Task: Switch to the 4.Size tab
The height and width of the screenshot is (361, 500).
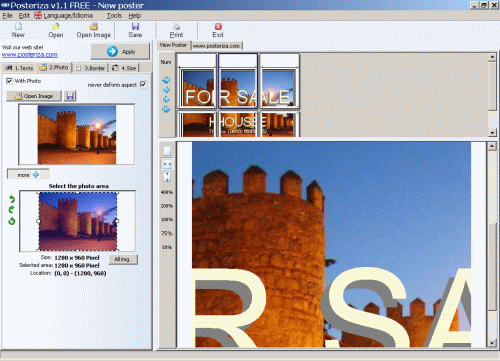Action: point(124,68)
